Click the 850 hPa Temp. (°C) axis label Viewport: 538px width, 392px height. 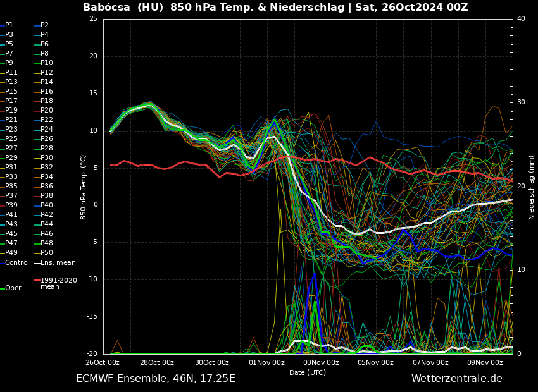click(84, 187)
